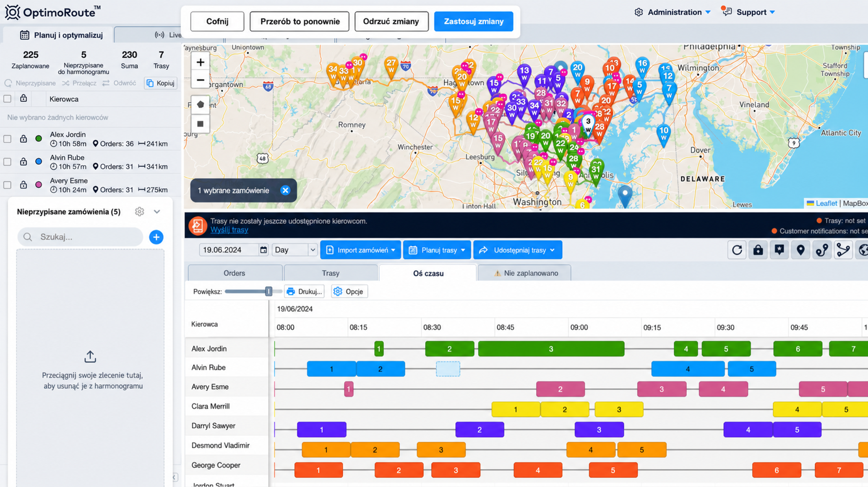This screenshot has width=868, height=487.
Task: Select Clara Merrill's timeline stop 1
Action: (516, 409)
